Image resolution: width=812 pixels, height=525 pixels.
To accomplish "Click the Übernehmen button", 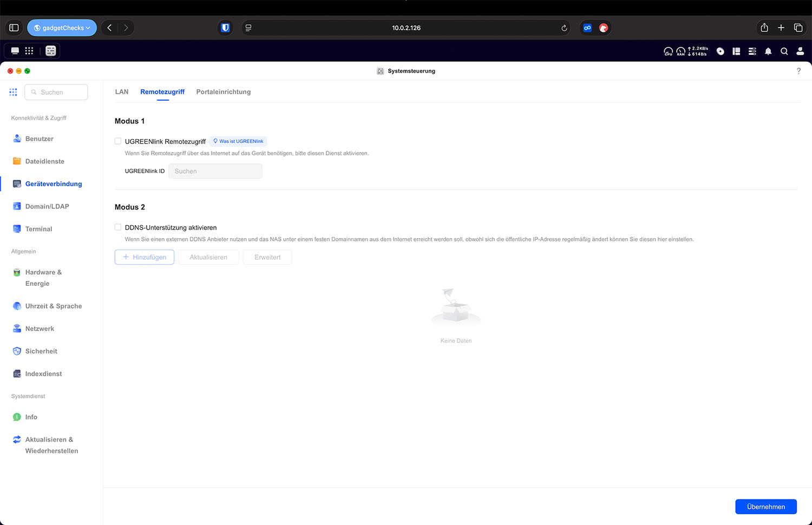I will pos(765,507).
